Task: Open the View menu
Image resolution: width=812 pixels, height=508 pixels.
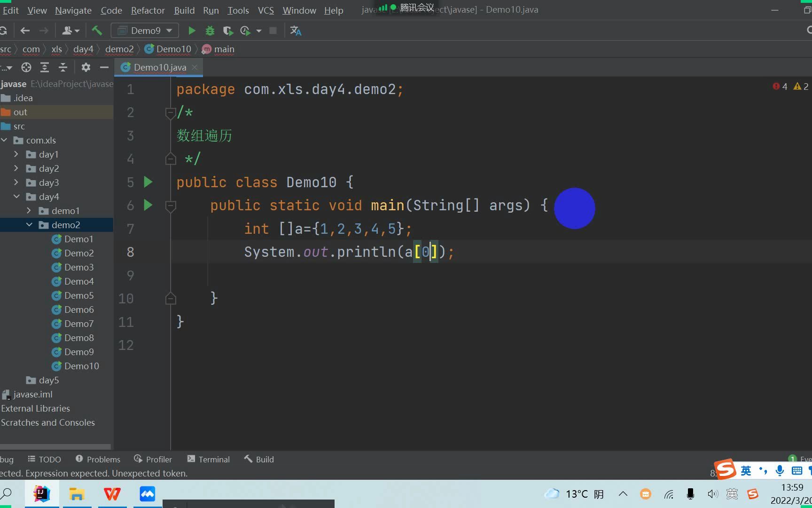Action: [x=37, y=10]
